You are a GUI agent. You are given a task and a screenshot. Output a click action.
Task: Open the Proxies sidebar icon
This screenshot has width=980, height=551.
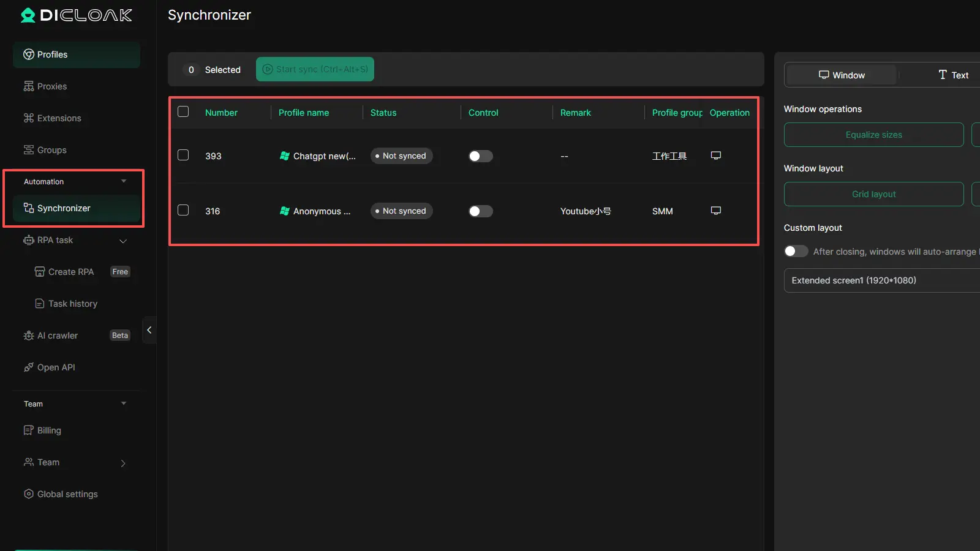pyautogui.click(x=29, y=86)
